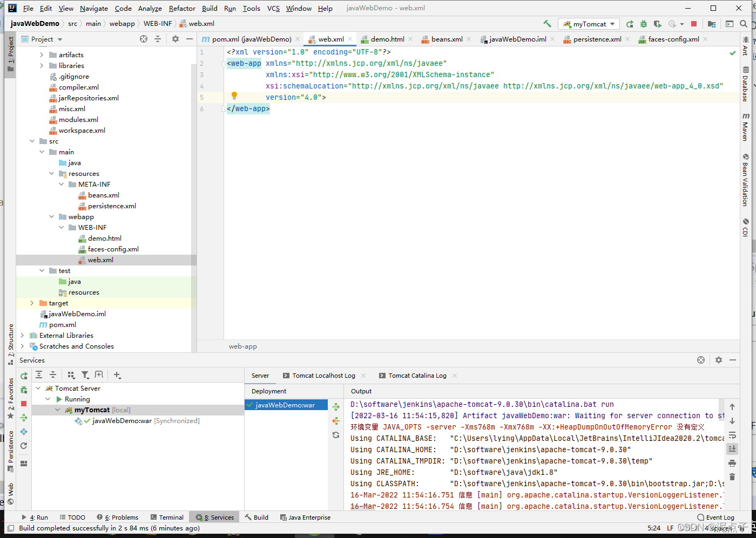Open the Tomcat Catalina Log tab
This screenshot has width=756, height=538.
pos(417,376)
